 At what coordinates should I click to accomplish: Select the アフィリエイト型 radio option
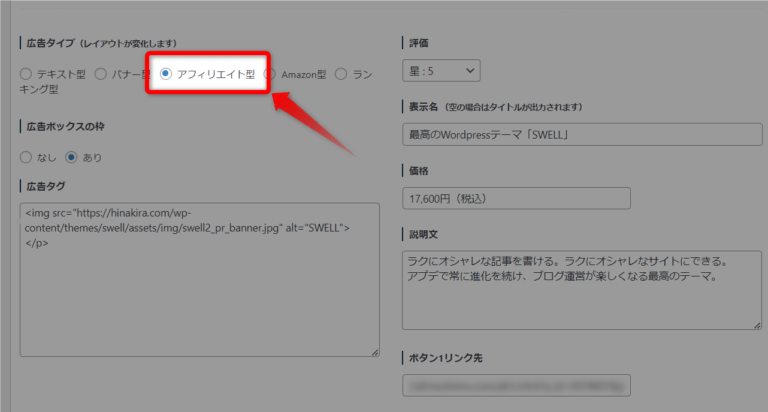(x=166, y=74)
